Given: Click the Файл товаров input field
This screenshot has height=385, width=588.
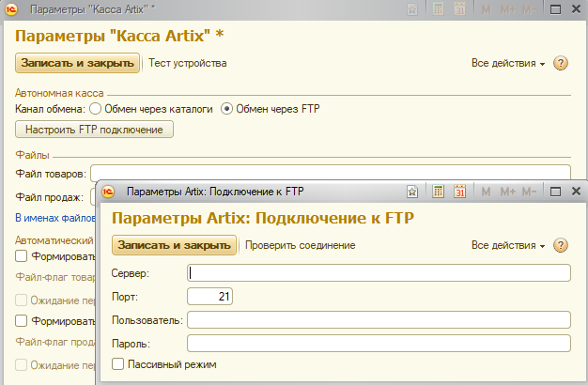Looking at the screenshot, I should [331, 173].
